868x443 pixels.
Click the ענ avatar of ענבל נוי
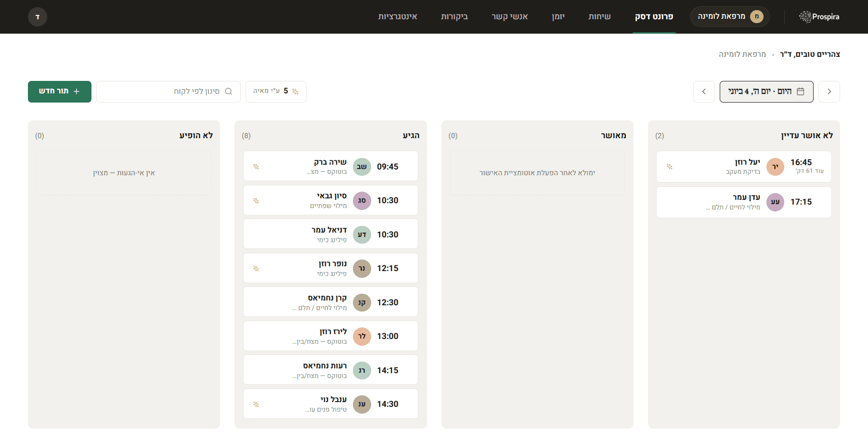[362, 404]
